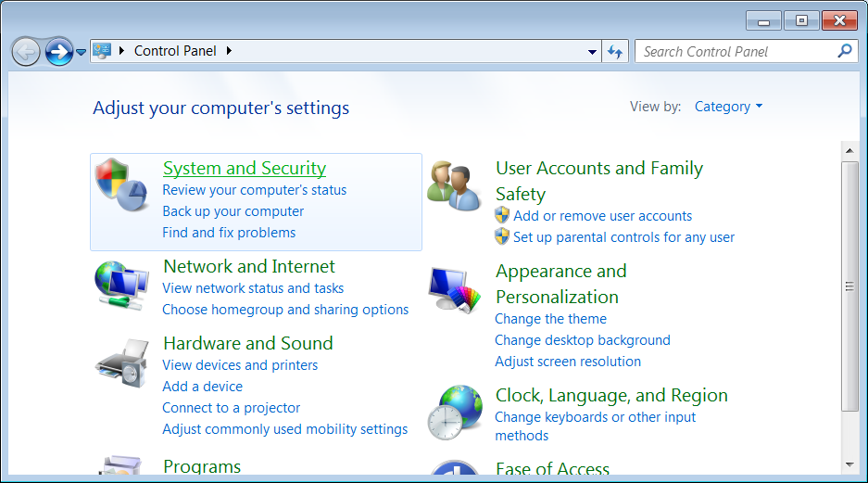
Task: Click the Clock, Language, and Region icon
Action: (455, 413)
